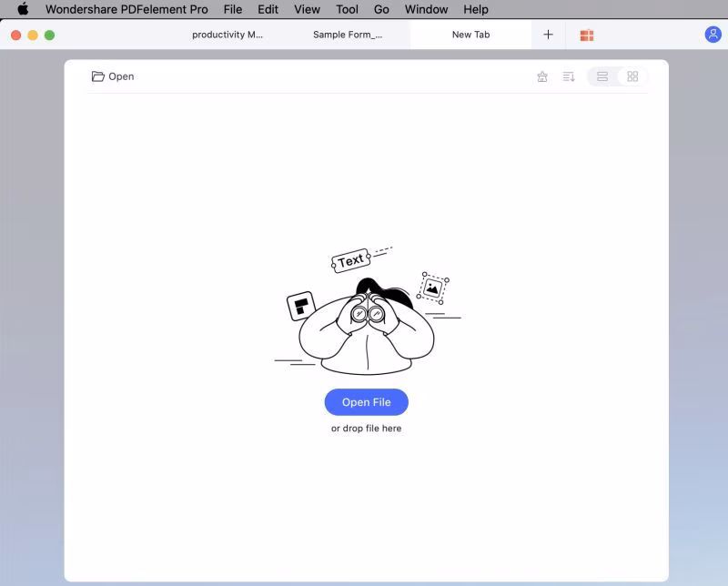Click the clear recent list broom icon

(x=541, y=76)
